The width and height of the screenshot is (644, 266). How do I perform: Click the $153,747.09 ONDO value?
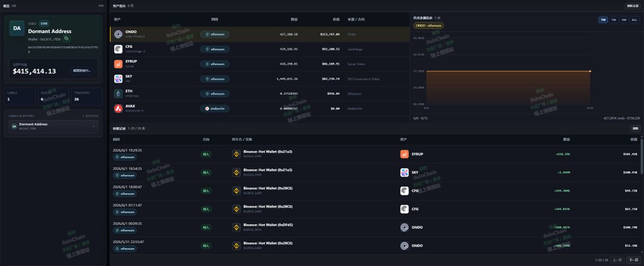pos(330,34)
